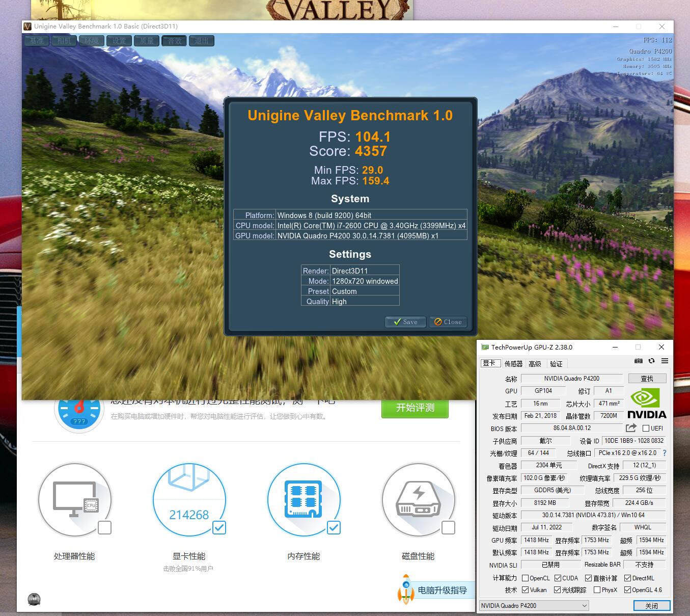The image size is (690, 616).
Task: Click the 查找 lookup button in GPU-Z
Action: coord(647,379)
